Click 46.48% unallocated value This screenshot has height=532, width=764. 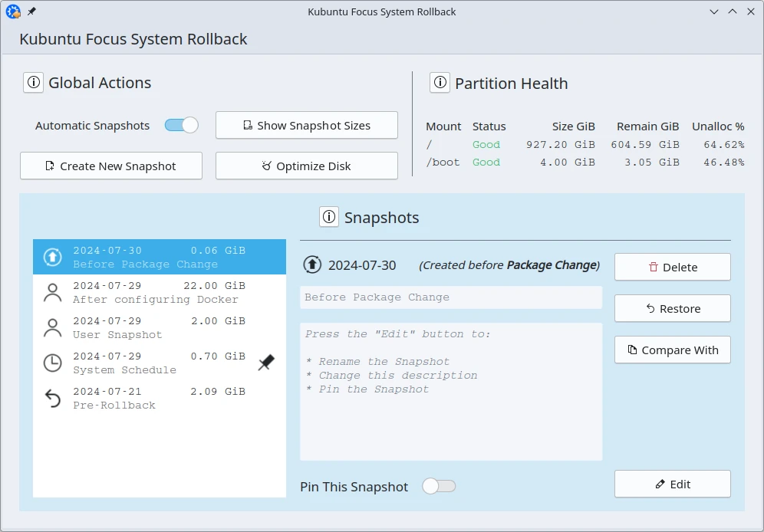[x=724, y=162]
